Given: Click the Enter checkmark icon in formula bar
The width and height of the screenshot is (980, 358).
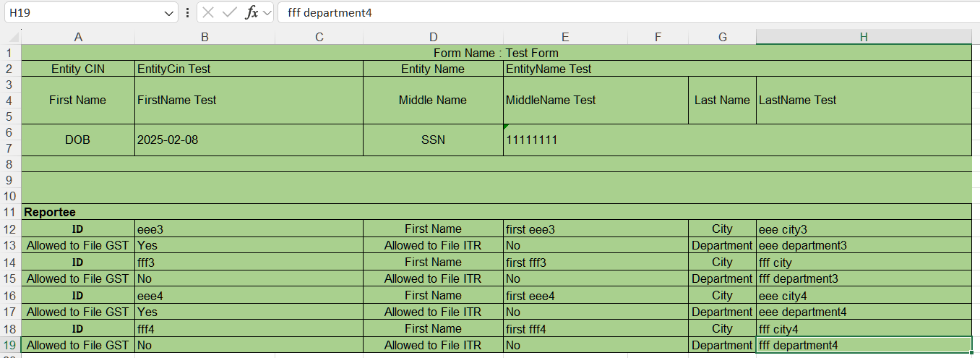Looking at the screenshot, I should click(230, 12).
